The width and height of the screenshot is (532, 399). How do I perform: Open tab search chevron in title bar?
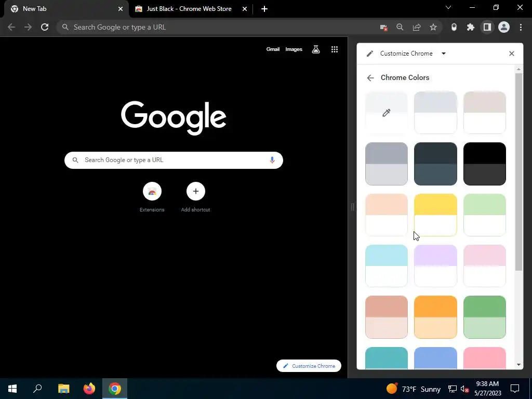pos(448,7)
